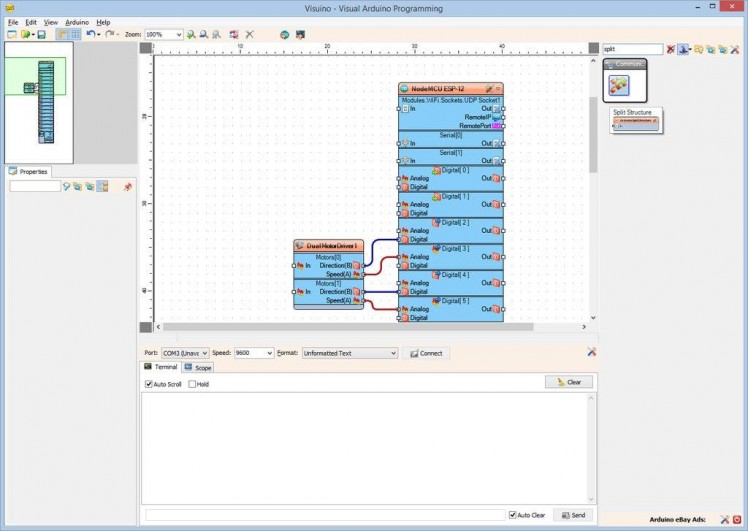The image size is (748, 531).
Task: Click the Connect button
Action: [426, 353]
